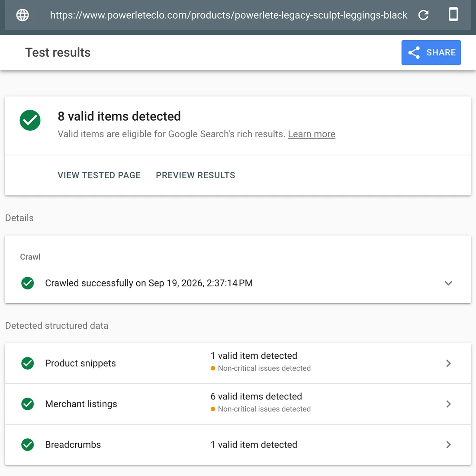Viewport: 476px width, 476px height.
Task: Select the Merchant listings label
Action: point(81,404)
